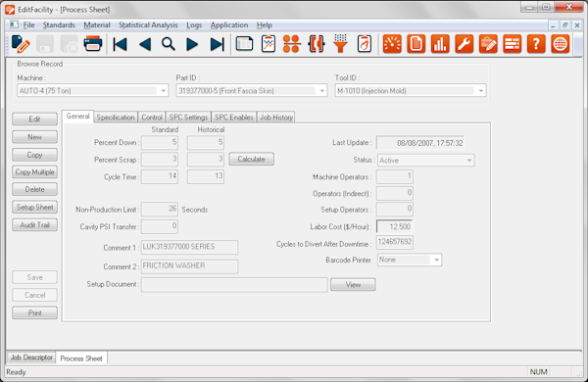Click the Edit button
The height and width of the screenshot is (382, 588).
click(35, 119)
